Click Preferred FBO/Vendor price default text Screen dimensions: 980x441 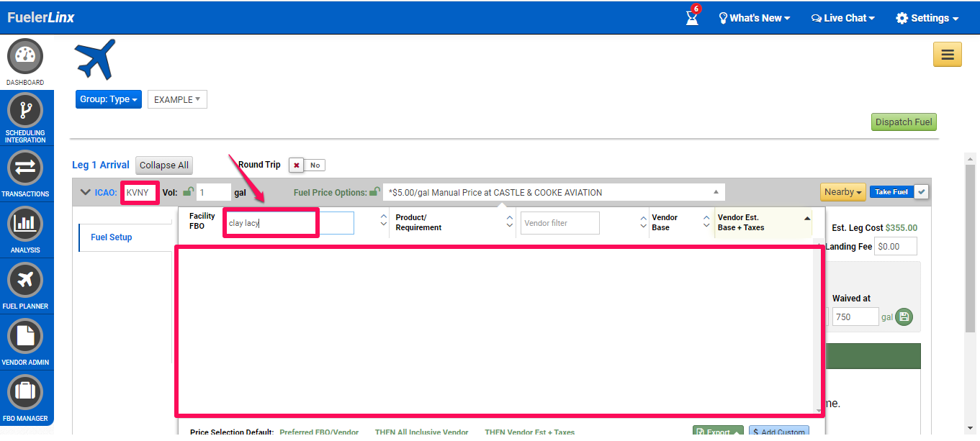[x=319, y=432]
